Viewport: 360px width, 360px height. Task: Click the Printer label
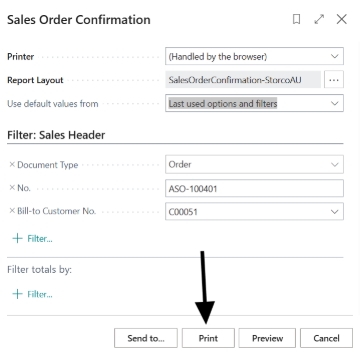click(21, 57)
